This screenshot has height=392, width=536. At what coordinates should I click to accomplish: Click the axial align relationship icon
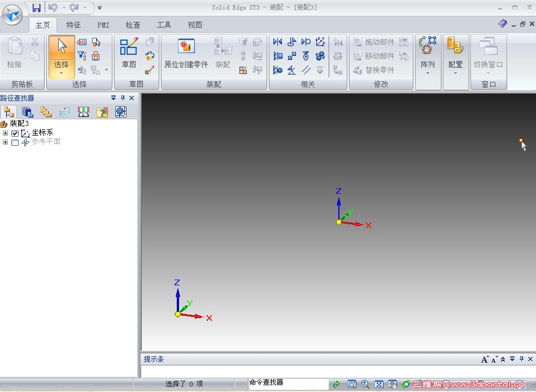pos(277,70)
